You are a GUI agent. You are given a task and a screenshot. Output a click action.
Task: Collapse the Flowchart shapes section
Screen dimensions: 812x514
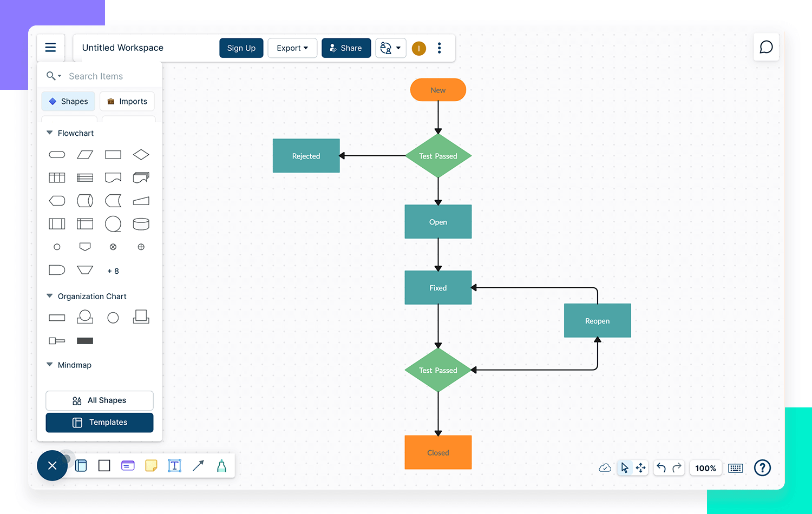(x=50, y=133)
